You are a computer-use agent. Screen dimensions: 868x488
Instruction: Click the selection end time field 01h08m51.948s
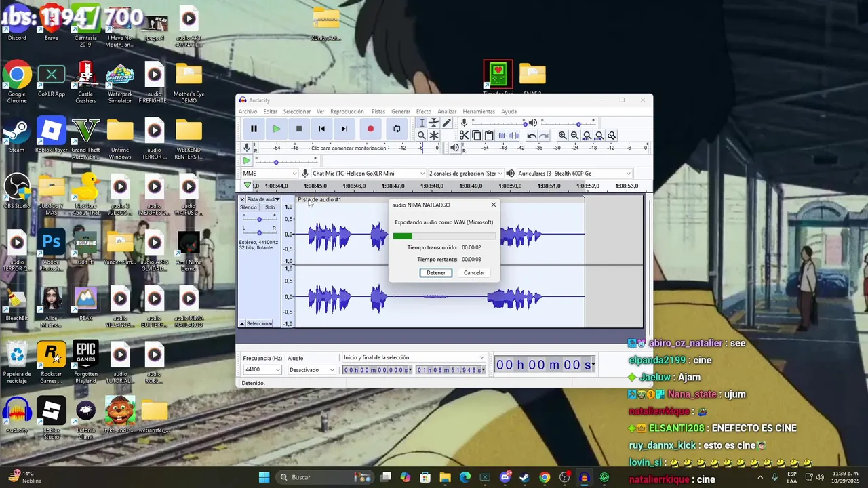pyautogui.click(x=450, y=370)
